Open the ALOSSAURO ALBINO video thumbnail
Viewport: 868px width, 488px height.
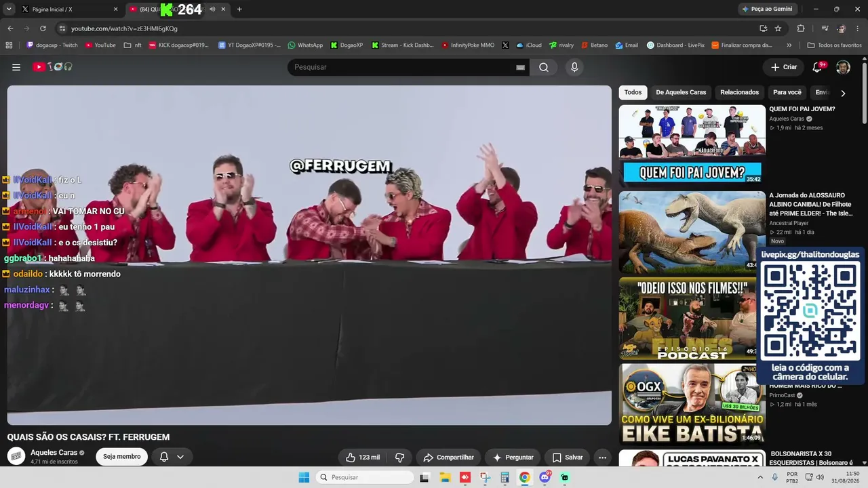[692, 231]
